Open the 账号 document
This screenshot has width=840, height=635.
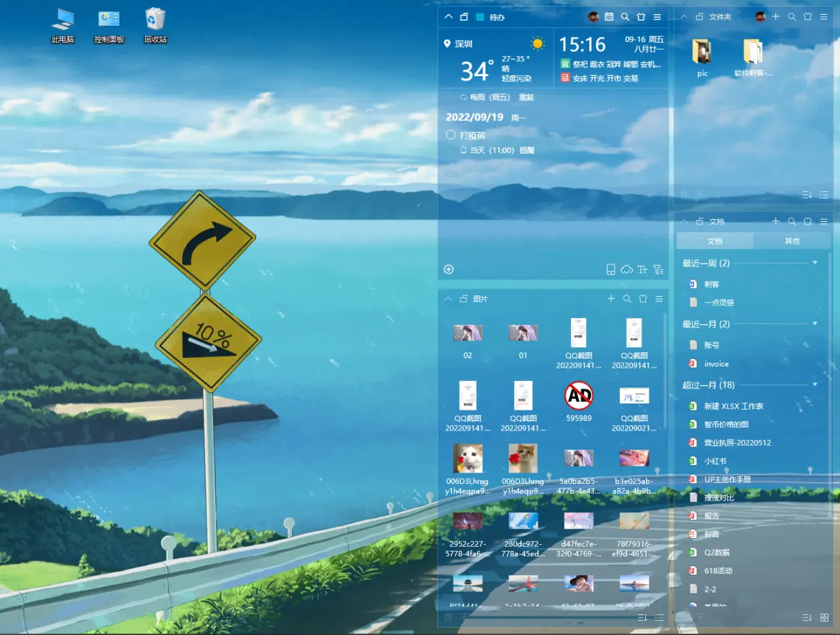[x=712, y=345]
